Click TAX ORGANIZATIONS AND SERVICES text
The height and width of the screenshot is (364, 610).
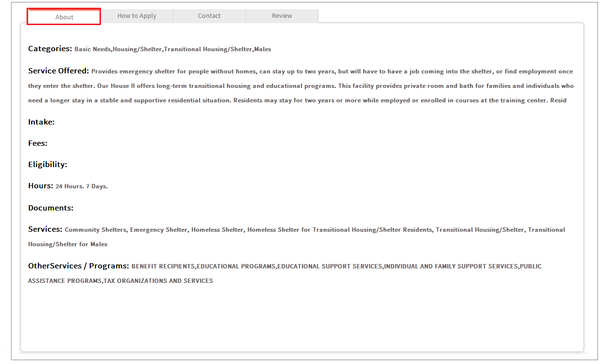tap(158, 281)
